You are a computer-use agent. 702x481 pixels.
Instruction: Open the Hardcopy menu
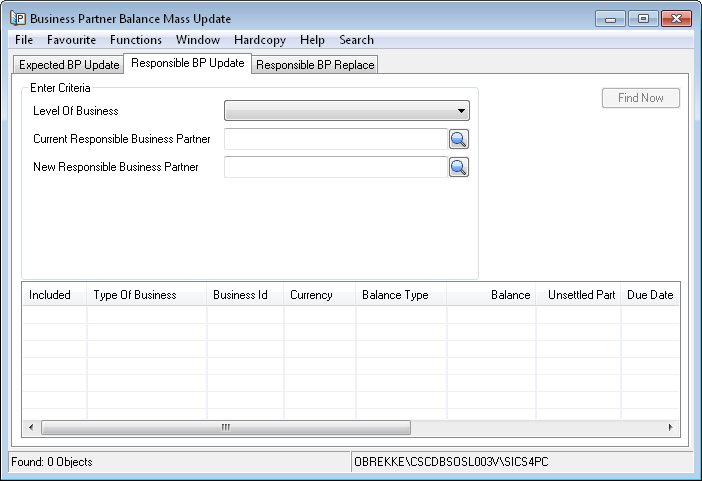pyautogui.click(x=260, y=40)
